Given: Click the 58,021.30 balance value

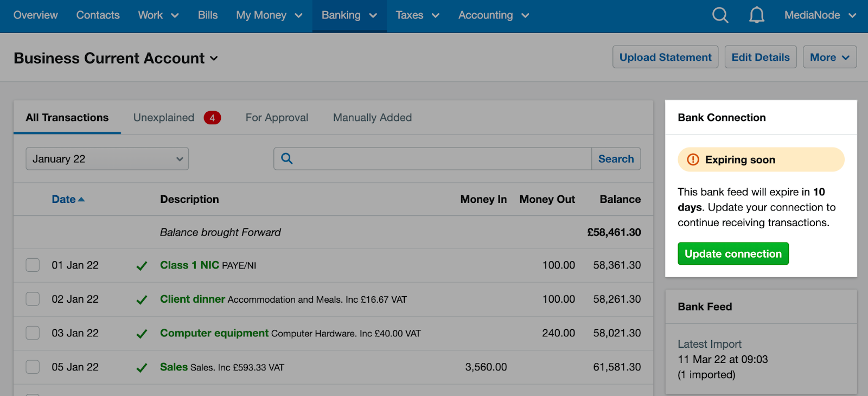Looking at the screenshot, I should coord(617,333).
